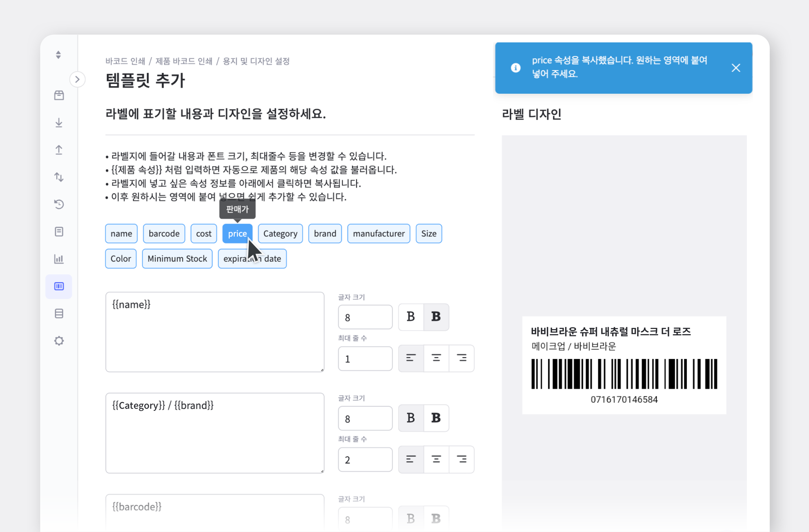Viewport: 809px width, 532px height.
Task: Click 메이크업 / 바비브라운 text in preview
Action: click(574, 346)
